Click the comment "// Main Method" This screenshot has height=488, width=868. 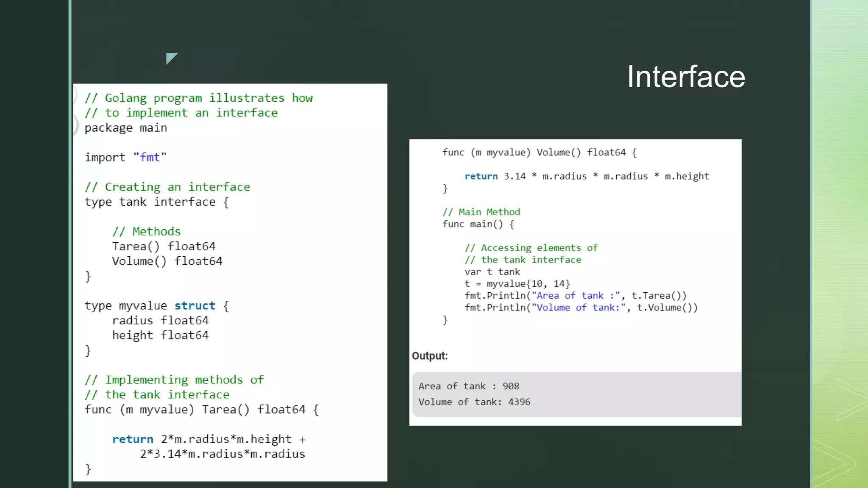click(x=481, y=212)
